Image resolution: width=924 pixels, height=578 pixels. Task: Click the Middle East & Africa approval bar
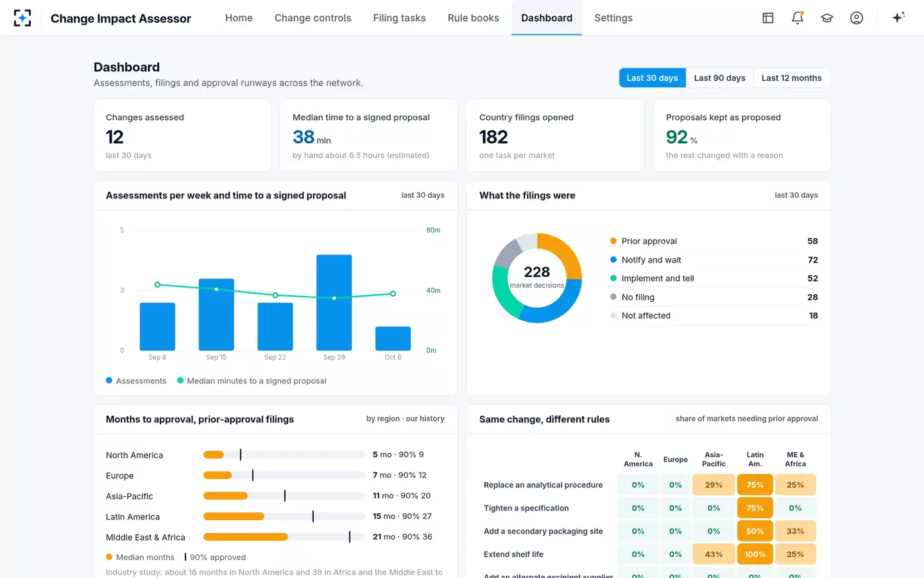284,537
